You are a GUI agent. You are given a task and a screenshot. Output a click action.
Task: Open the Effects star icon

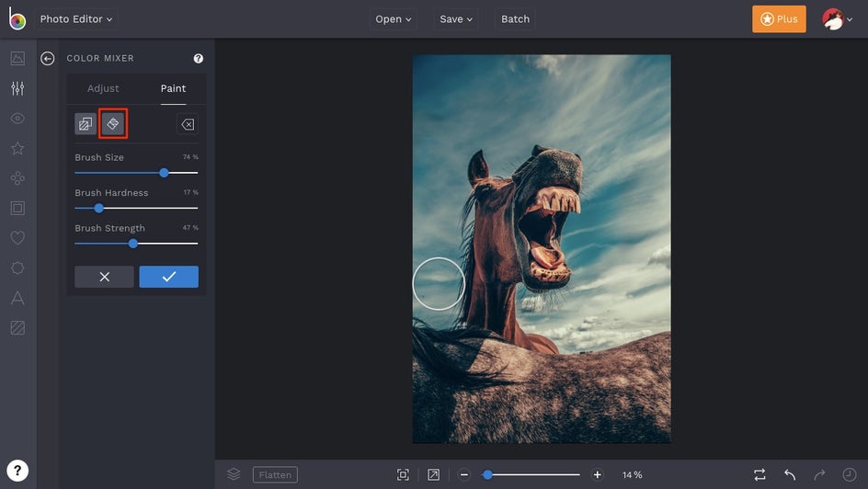[17, 148]
